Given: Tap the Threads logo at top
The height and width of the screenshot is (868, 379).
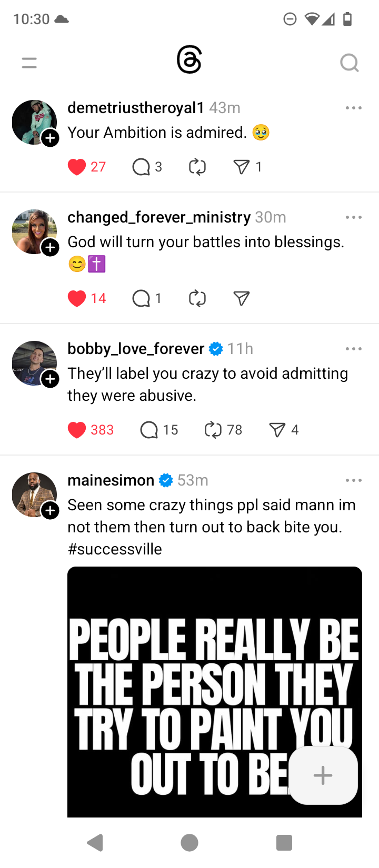Looking at the screenshot, I should point(189,60).
